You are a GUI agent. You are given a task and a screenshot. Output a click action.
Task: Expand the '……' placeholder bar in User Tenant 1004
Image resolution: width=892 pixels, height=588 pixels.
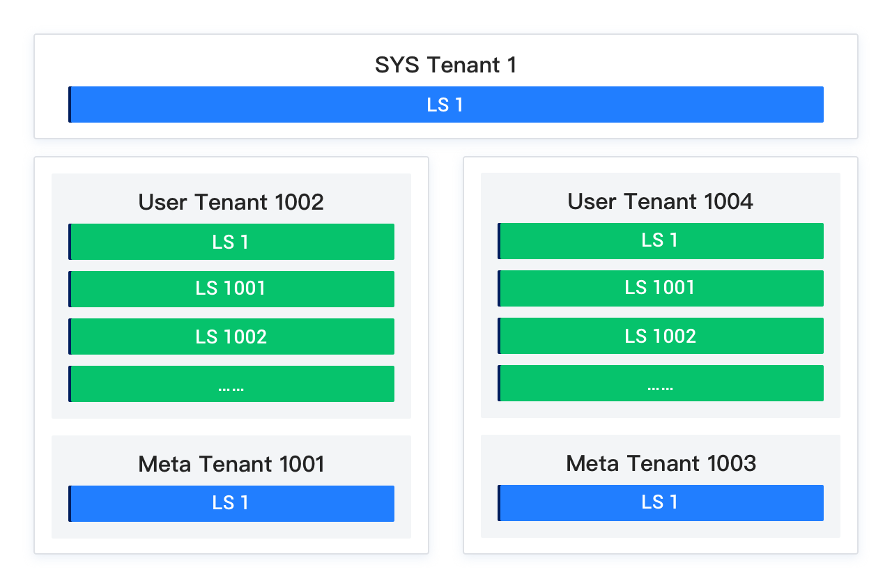(661, 382)
